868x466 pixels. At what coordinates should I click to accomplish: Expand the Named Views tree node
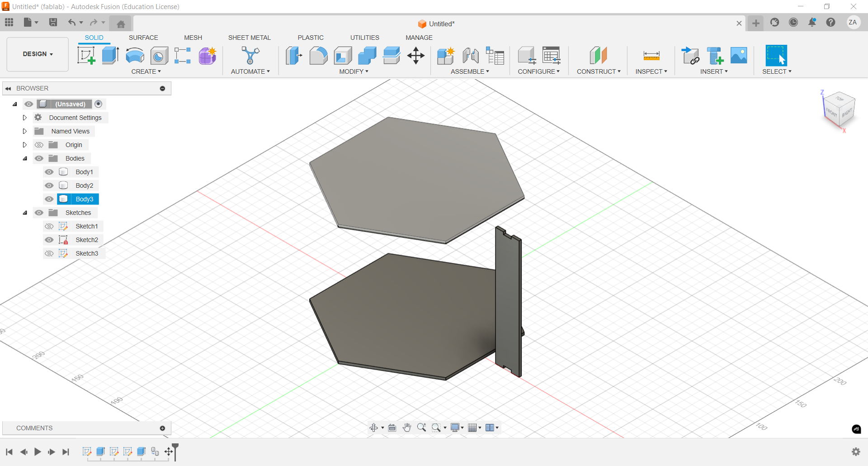25,131
